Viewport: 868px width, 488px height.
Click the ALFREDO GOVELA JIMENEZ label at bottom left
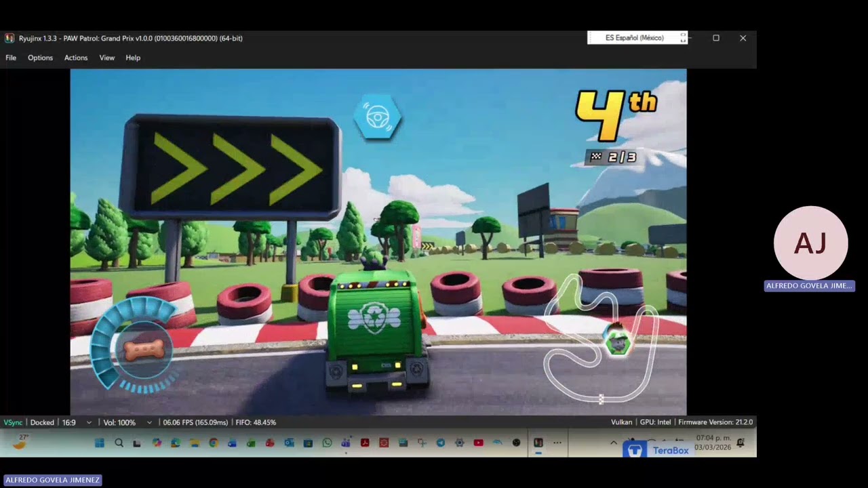pyautogui.click(x=52, y=480)
